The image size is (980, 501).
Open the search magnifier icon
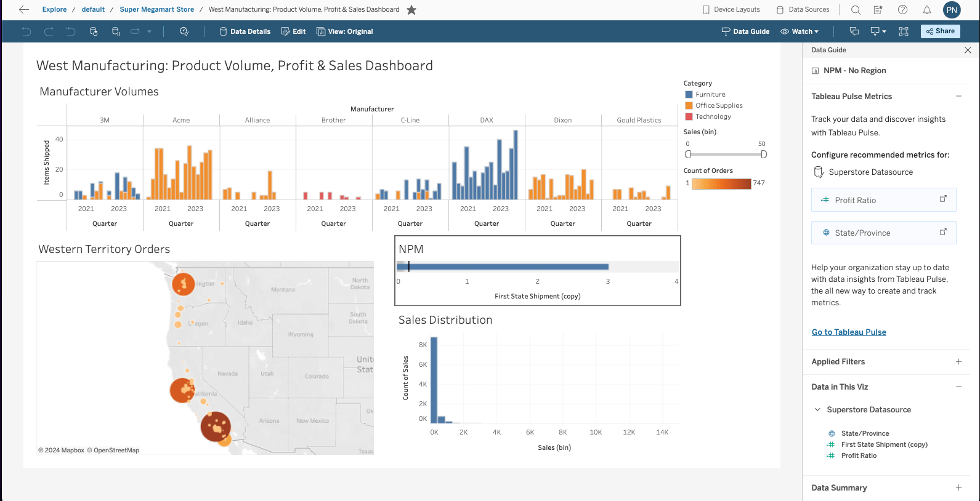(856, 9)
